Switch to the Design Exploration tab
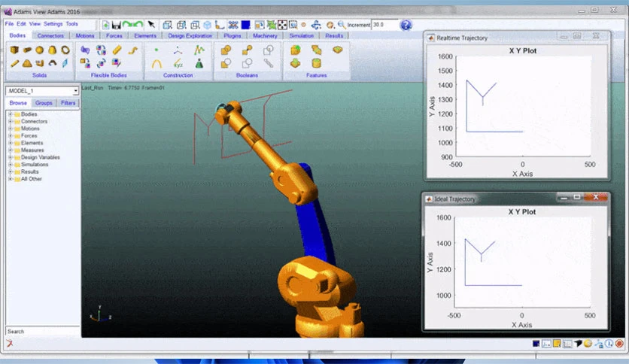The width and height of the screenshot is (629, 364). [x=190, y=35]
